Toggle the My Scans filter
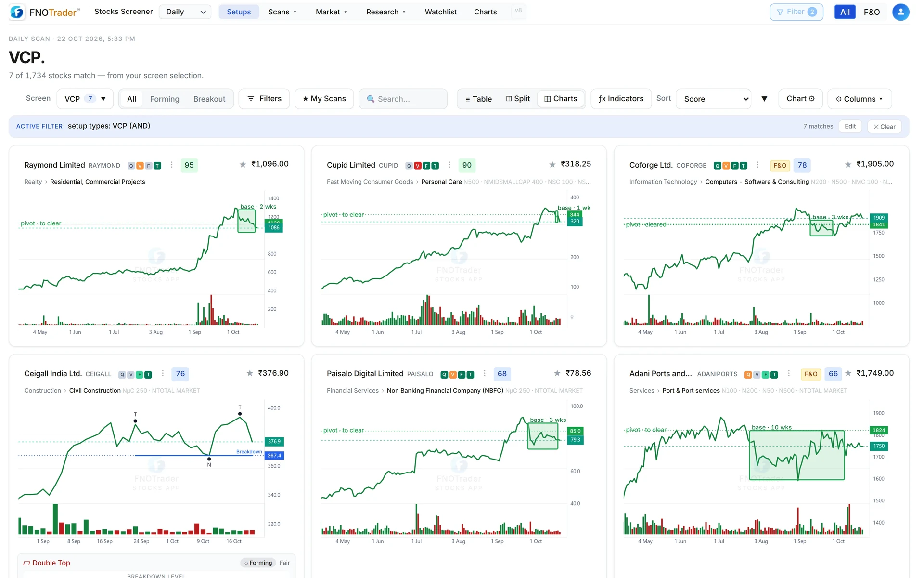 (324, 99)
